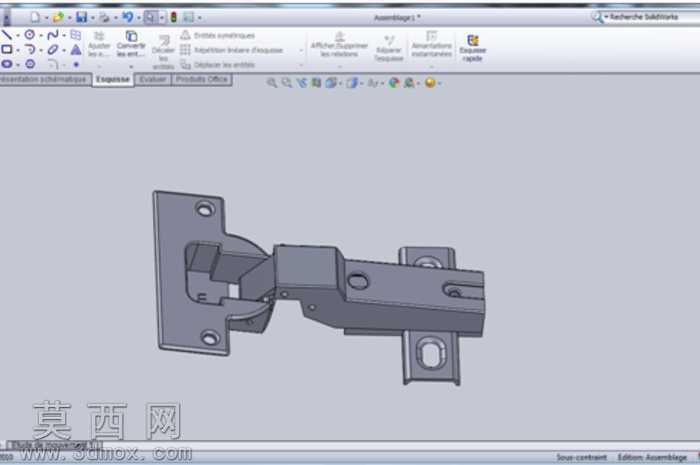Switch to the Produits Office tab
Image resolution: width=700 pixels, height=465 pixels.
[x=202, y=79]
